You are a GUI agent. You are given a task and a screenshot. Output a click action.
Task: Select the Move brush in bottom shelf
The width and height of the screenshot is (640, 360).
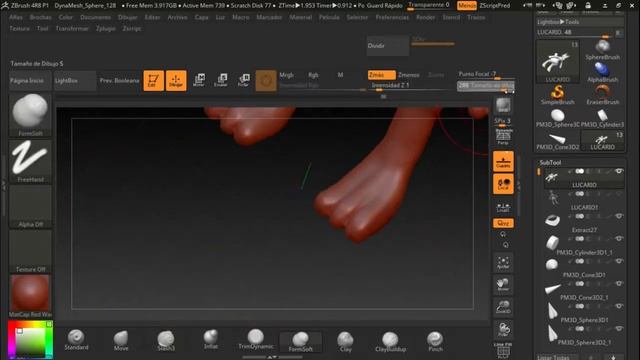click(121, 340)
